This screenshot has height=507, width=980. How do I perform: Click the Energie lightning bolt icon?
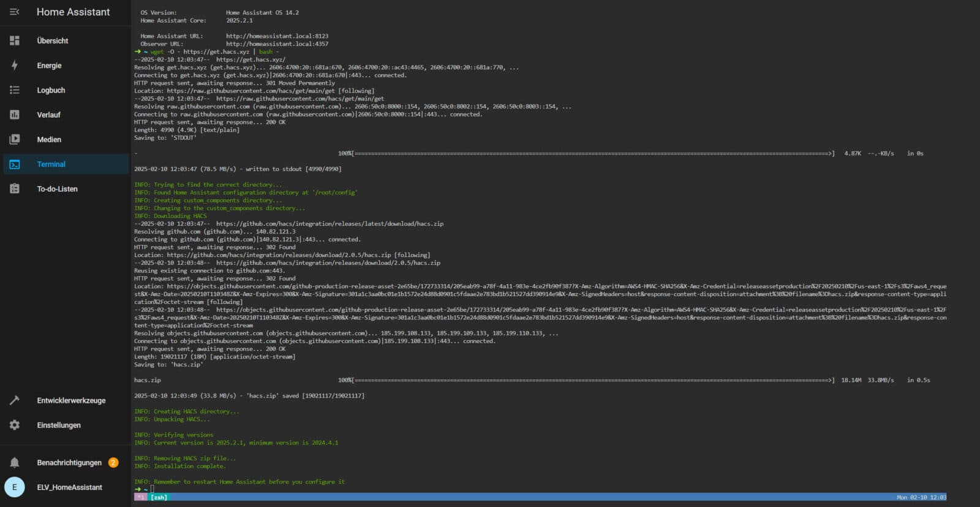[x=15, y=66]
